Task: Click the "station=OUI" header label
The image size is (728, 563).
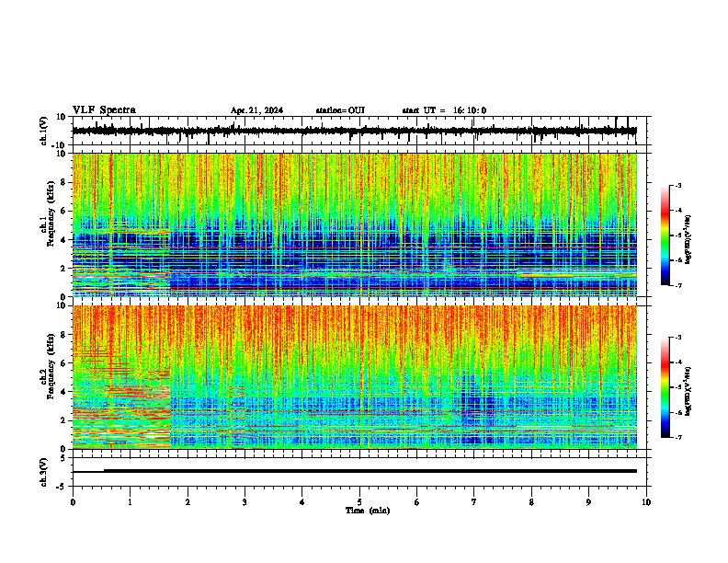Action: tap(340, 110)
